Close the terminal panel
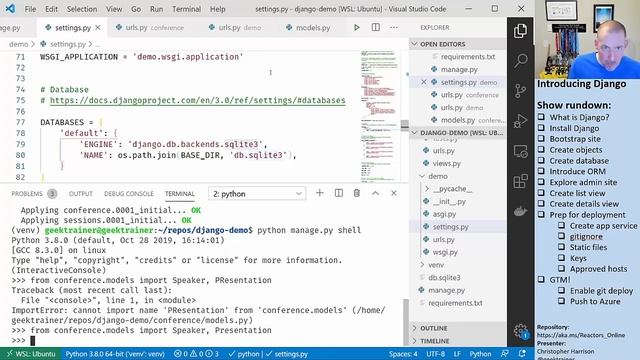This screenshot has height=360, width=640. [x=393, y=193]
